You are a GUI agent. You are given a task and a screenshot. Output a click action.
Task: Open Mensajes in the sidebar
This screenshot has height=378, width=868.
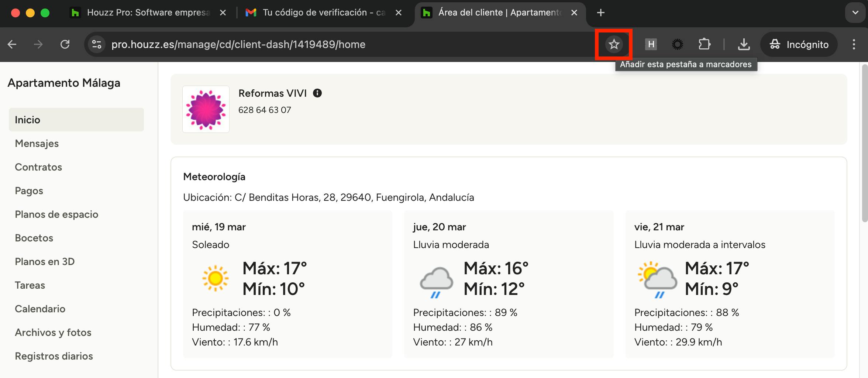point(37,144)
